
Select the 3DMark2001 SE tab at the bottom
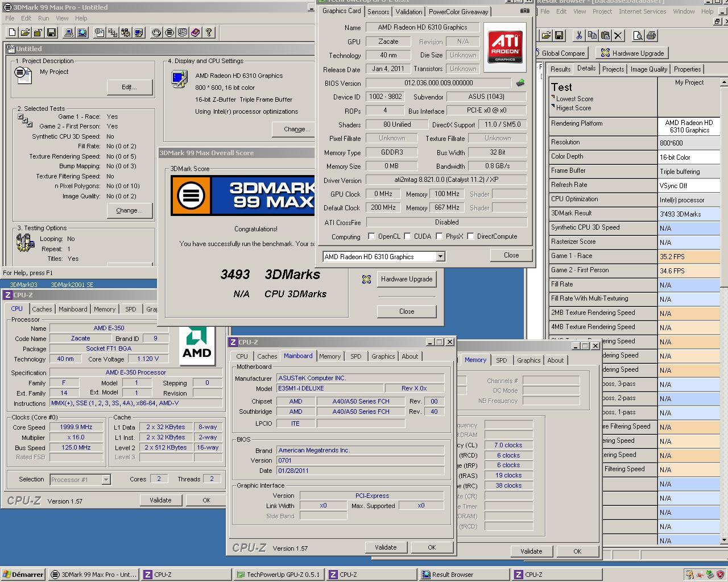point(72,285)
